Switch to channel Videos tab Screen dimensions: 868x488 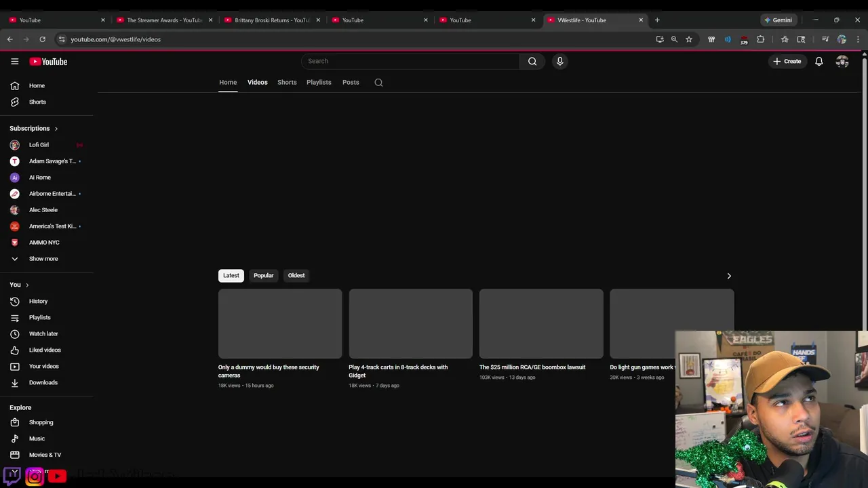(257, 82)
